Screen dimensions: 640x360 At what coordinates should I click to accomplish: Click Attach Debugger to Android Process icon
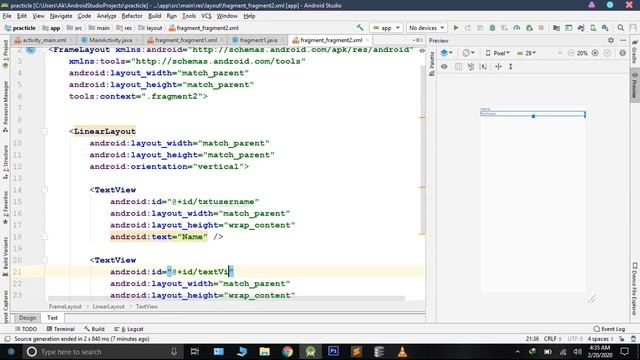(x=529, y=28)
